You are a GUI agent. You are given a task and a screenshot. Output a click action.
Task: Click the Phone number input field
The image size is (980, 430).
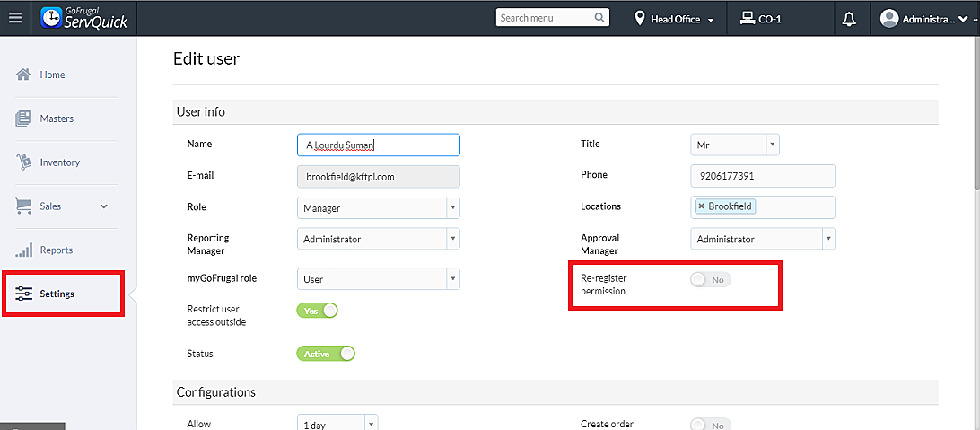pos(762,176)
